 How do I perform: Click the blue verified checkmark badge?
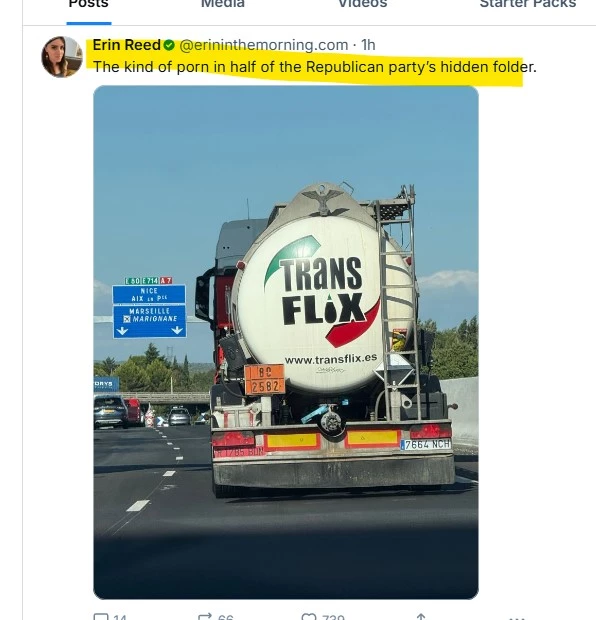pyautogui.click(x=169, y=45)
